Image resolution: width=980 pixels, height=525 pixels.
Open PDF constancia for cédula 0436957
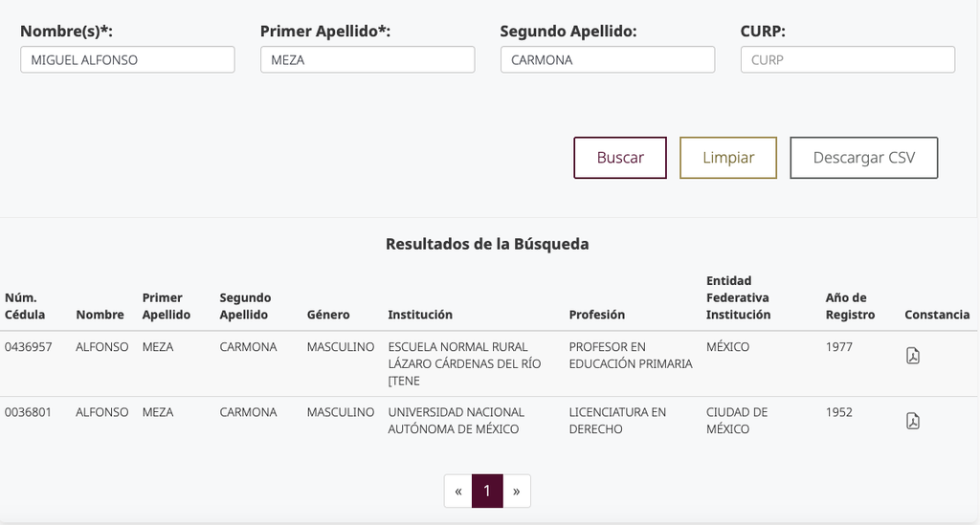tap(912, 355)
